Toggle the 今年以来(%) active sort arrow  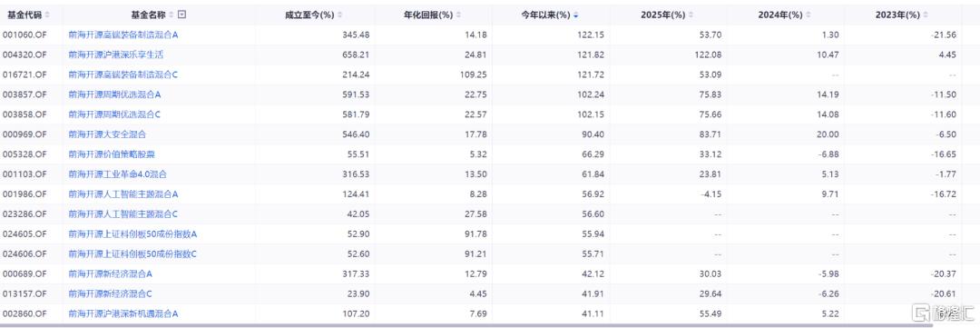pos(575,15)
